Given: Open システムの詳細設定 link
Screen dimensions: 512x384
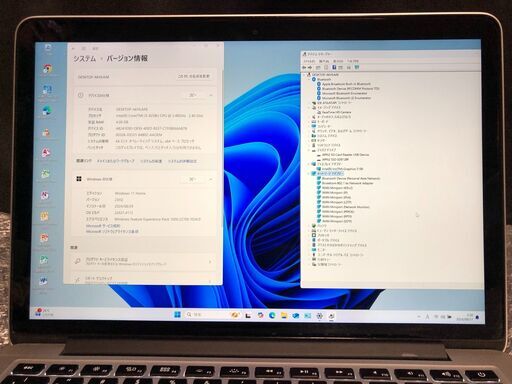Looking at the screenshot, I should tap(182, 161).
